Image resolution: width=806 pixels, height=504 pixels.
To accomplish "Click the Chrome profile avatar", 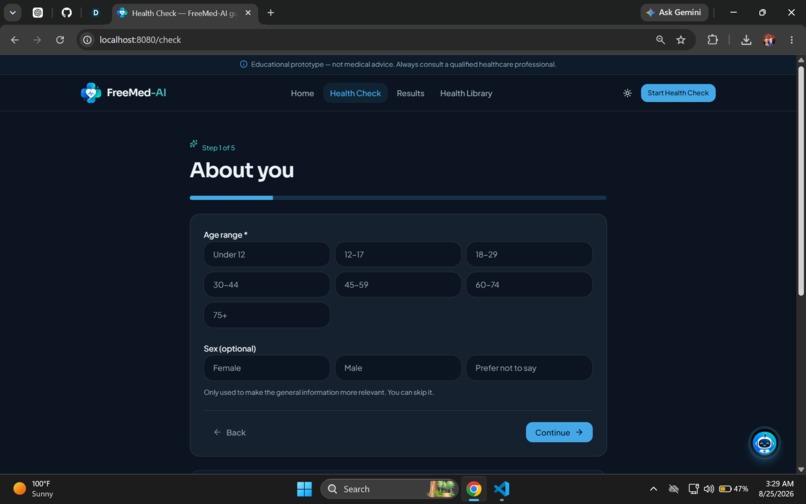I will 769,40.
